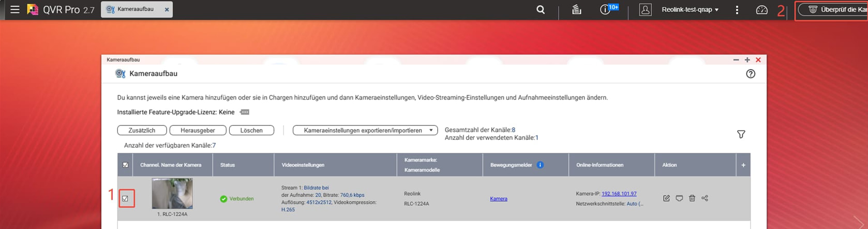Click the '1. RLC-1224A' camera name
868x229 pixels.
point(172,214)
